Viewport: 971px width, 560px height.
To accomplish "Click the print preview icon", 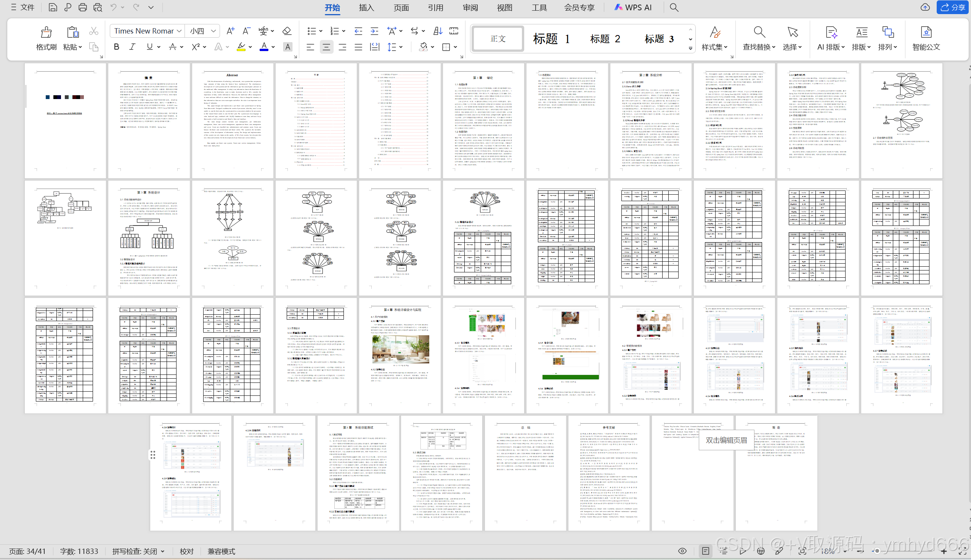I will coord(98,7).
